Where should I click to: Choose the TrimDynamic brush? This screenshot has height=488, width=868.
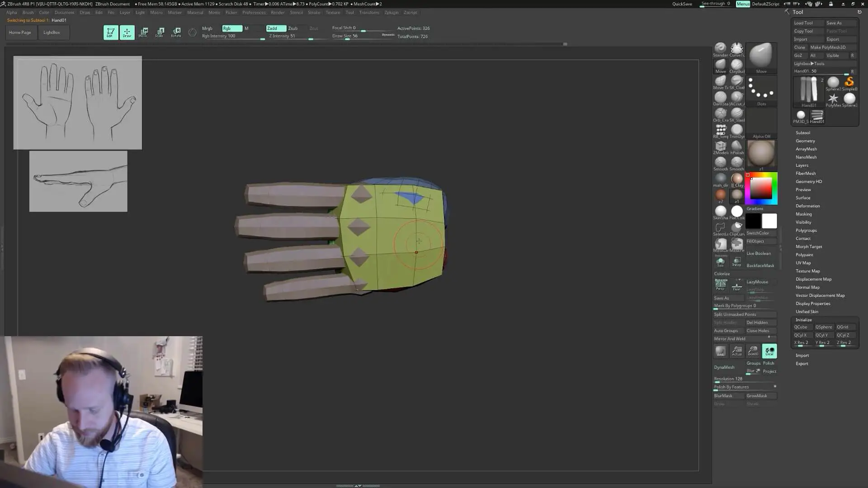pyautogui.click(x=737, y=131)
